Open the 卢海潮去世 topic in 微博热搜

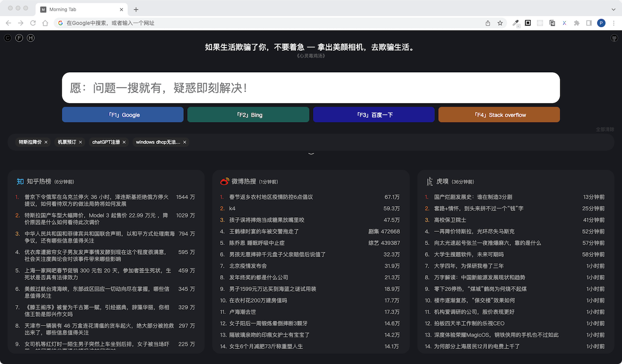point(243,312)
